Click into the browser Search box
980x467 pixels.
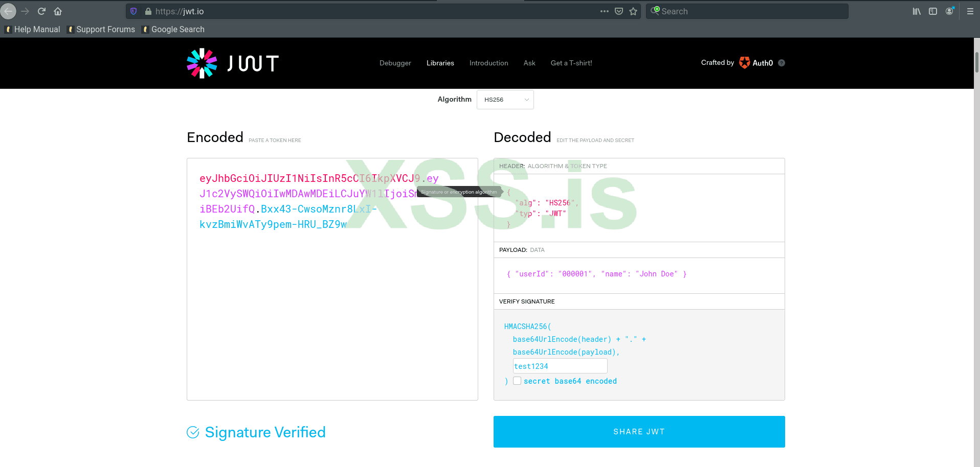click(x=747, y=11)
